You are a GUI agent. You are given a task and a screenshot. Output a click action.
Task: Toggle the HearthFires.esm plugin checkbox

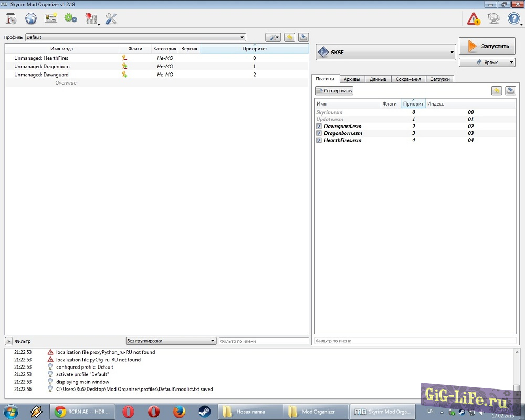[319, 140]
